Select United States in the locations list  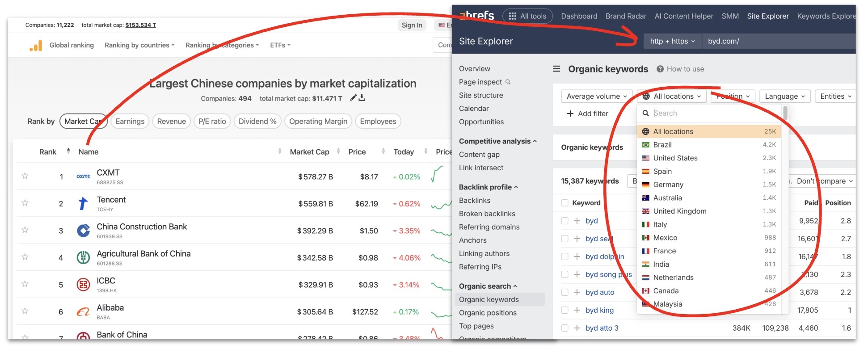pyautogui.click(x=709, y=158)
